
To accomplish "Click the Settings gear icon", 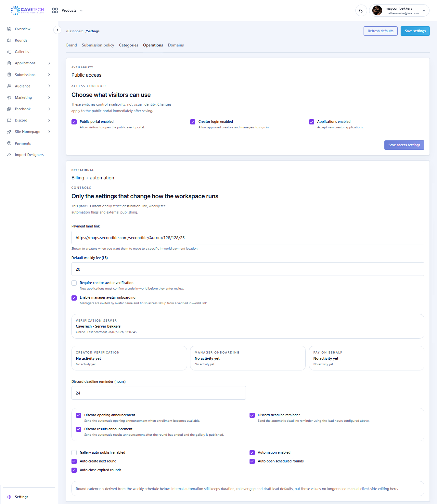I will [9, 497].
